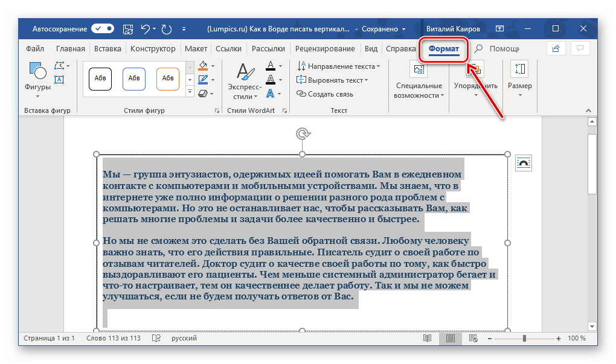
Task: Open Стили фигур dialog launcher
Action: pyautogui.click(x=217, y=111)
